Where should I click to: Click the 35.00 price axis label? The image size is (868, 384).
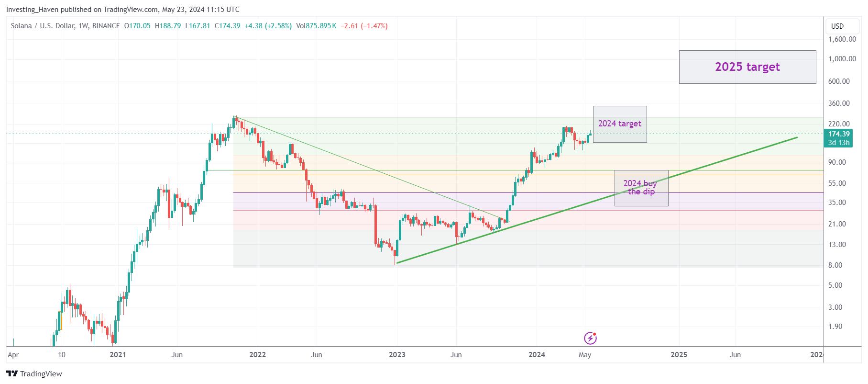tap(837, 203)
